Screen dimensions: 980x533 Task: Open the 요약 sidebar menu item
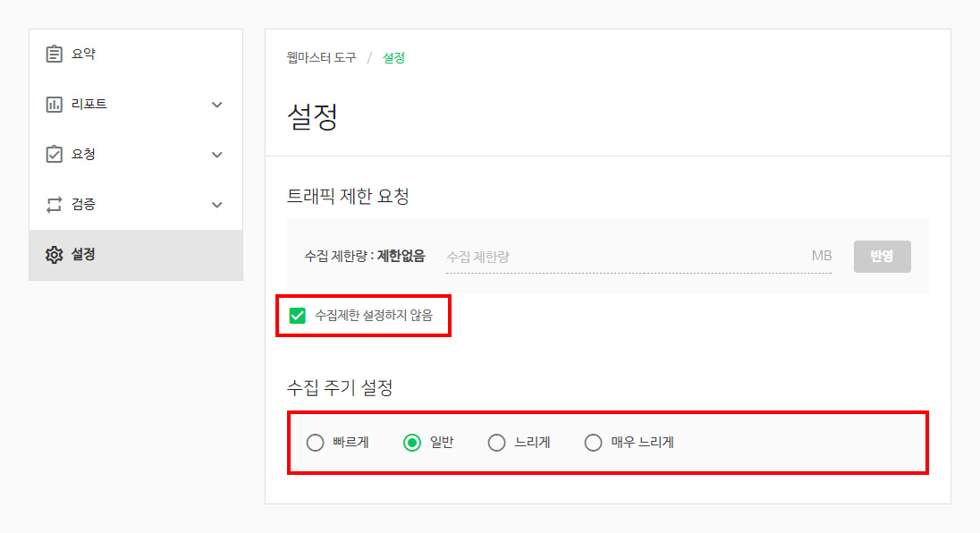tap(136, 55)
